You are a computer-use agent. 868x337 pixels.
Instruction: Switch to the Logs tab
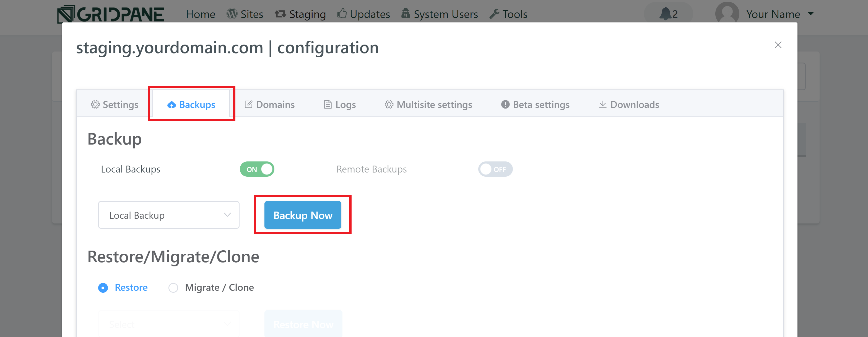pos(340,105)
